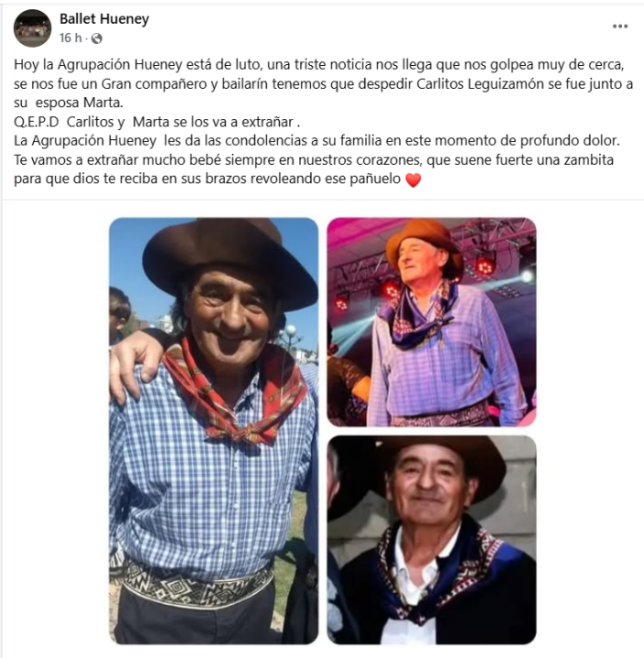Open the three-dot post options menu
The image size is (644, 658).
(619, 27)
